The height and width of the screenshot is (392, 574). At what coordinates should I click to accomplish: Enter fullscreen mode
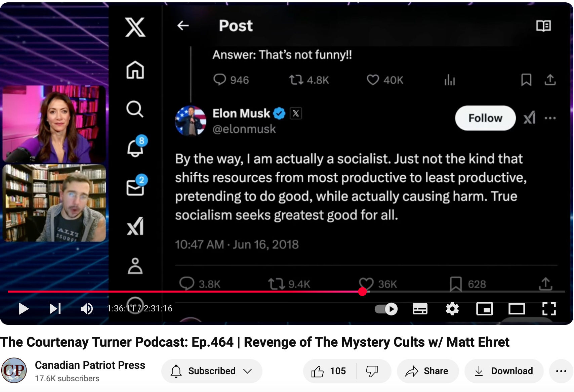pyautogui.click(x=549, y=309)
